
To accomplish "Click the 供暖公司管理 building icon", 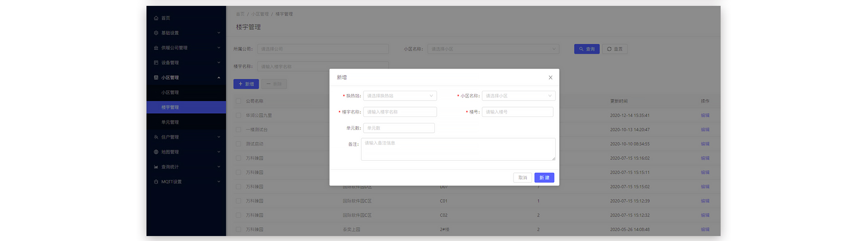I will (x=156, y=48).
